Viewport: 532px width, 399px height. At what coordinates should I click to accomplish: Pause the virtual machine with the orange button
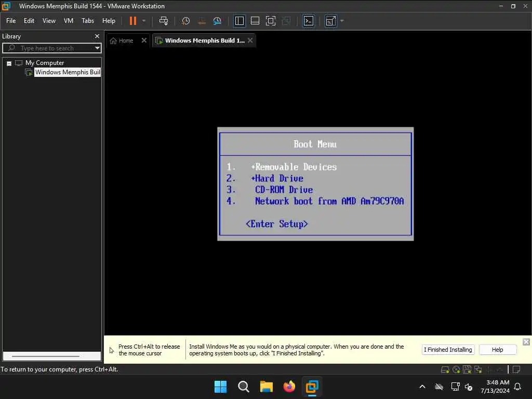pos(133,21)
